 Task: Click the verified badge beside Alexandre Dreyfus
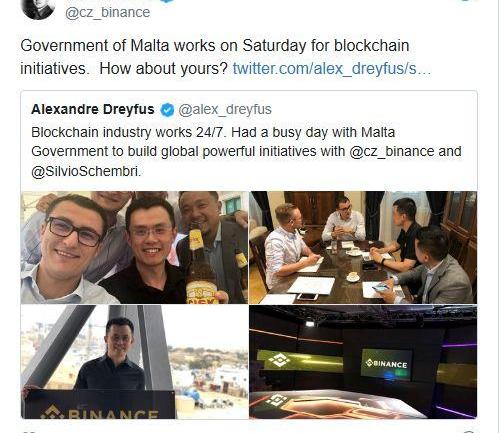click(x=167, y=110)
